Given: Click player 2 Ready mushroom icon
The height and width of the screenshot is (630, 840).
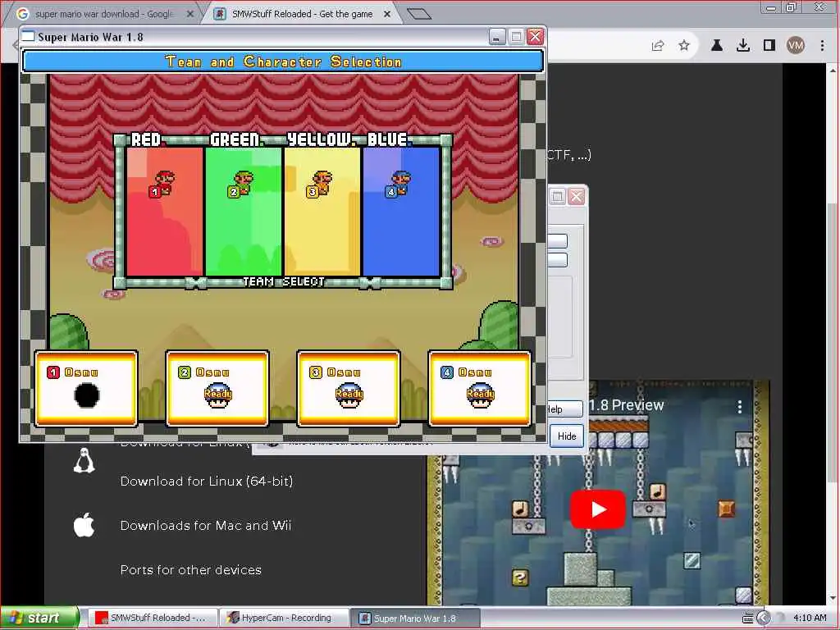Looking at the screenshot, I should [x=217, y=395].
